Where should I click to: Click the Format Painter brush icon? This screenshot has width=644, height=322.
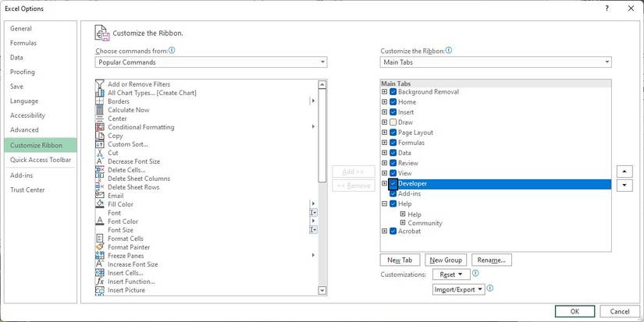point(100,247)
